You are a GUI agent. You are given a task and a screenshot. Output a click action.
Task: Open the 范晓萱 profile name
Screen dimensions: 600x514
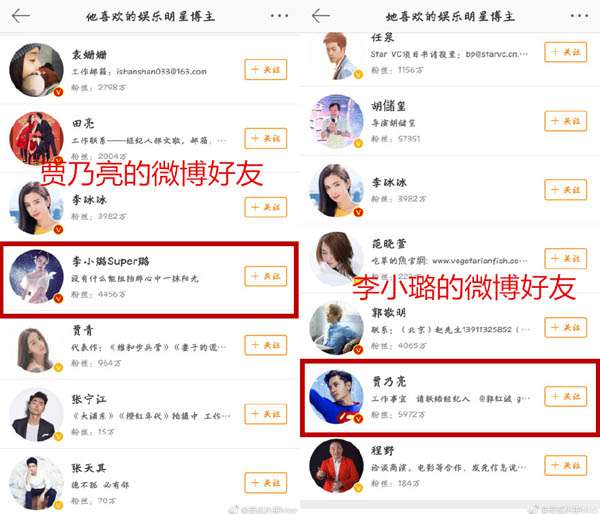pos(389,243)
